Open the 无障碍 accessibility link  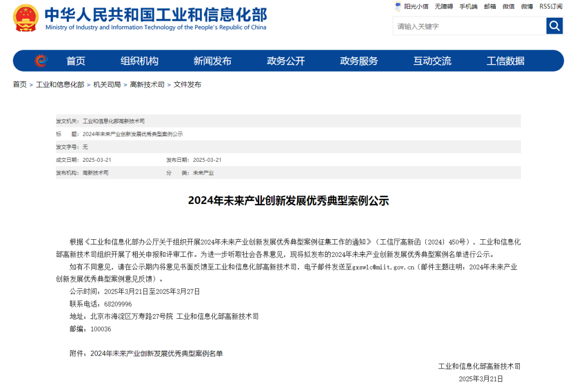coord(443,6)
